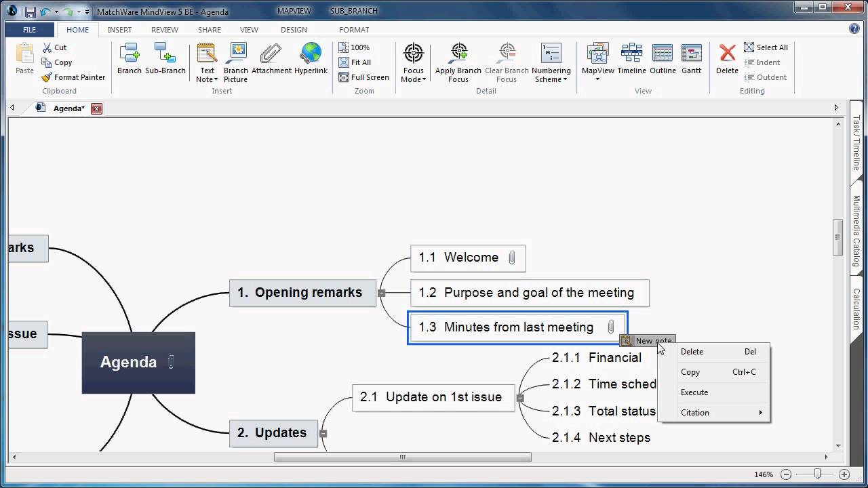Open the FORMAT ribbon tab
The image size is (868, 488).
(354, 30)
